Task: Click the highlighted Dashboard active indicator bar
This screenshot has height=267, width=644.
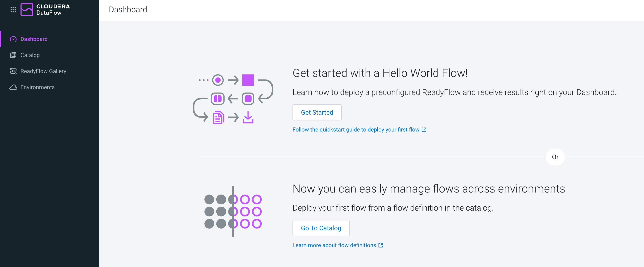Action: tap(0, 39)
